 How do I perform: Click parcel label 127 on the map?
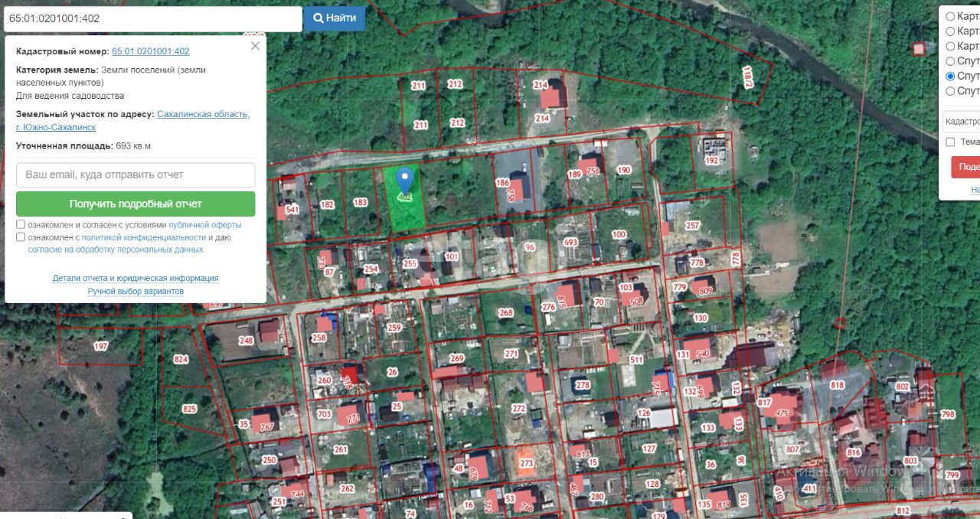649,449
